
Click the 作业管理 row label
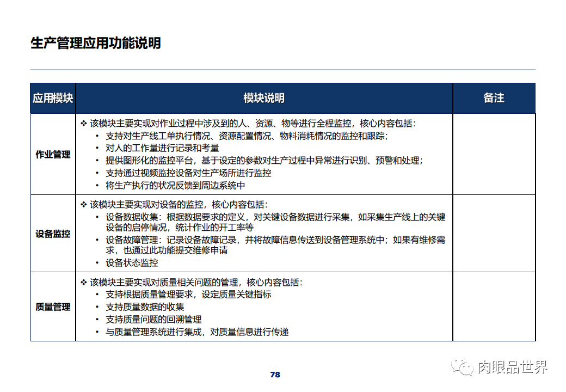click(53, 155)
